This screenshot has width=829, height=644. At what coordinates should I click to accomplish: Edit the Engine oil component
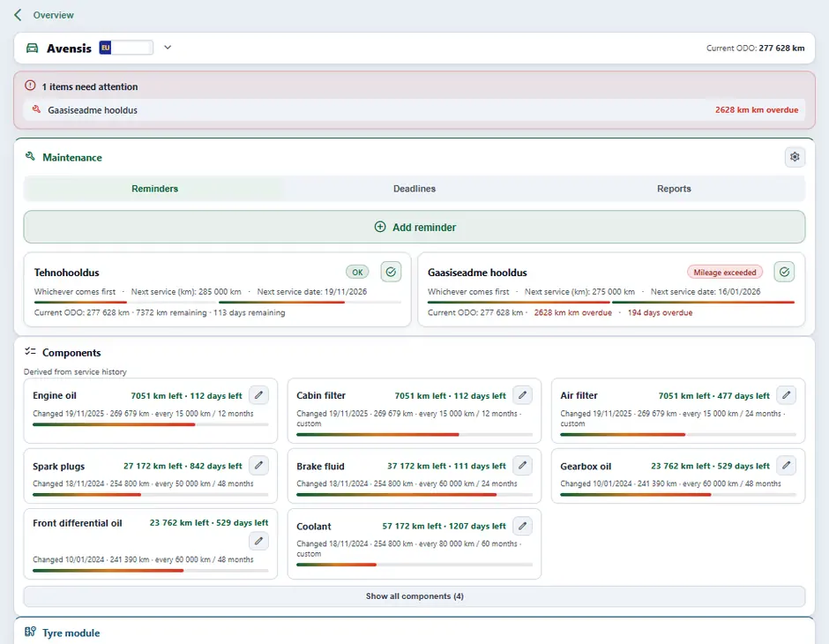[258, 395]
